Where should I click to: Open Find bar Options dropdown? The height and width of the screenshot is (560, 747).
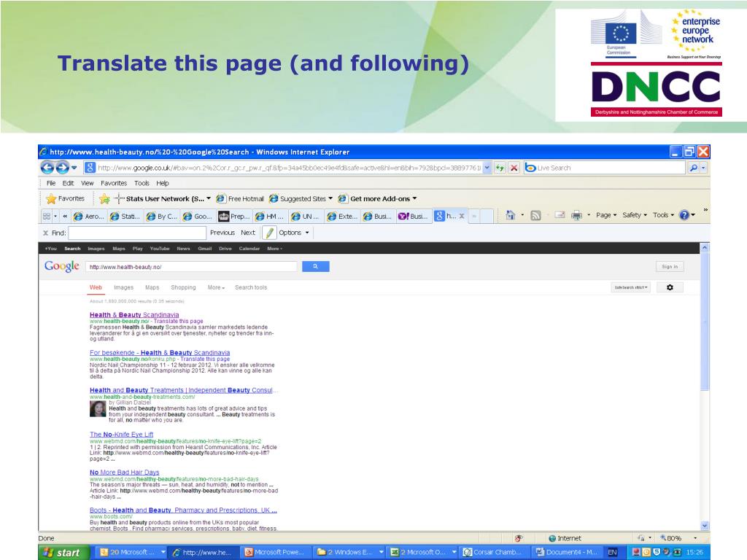click(293, 233)
